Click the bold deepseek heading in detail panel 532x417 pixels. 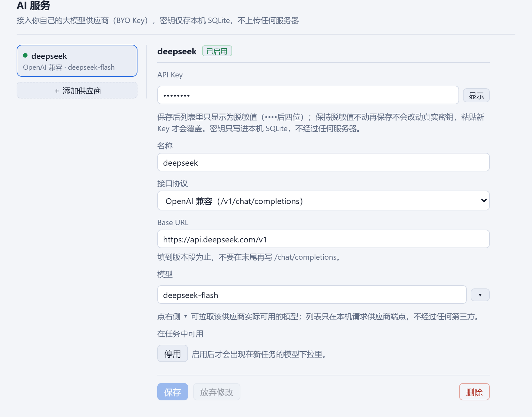click(x=177, y=51)
